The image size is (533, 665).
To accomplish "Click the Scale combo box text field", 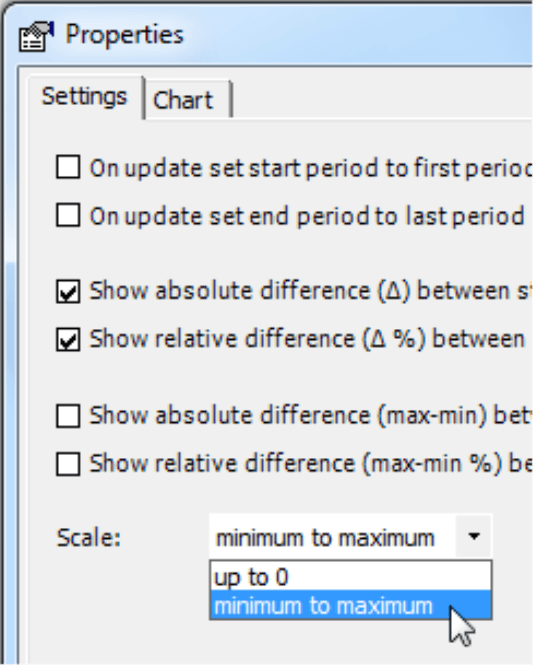I will (332, 536).
